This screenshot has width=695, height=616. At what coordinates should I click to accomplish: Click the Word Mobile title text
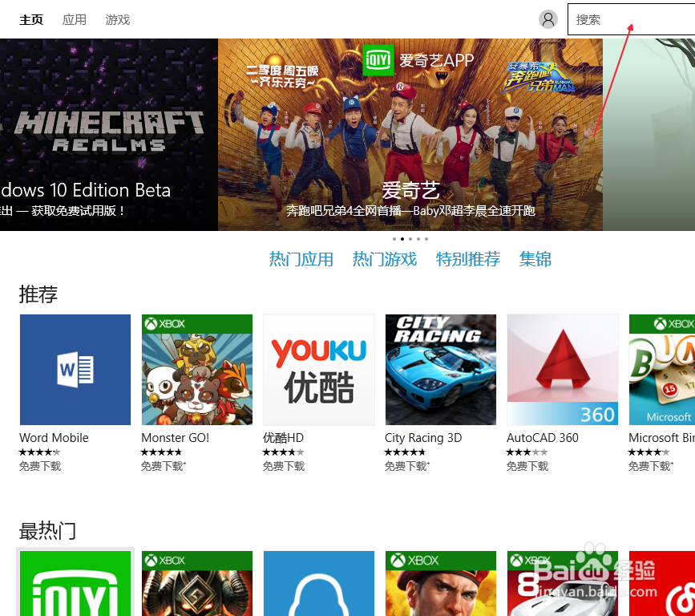point(54,438)
